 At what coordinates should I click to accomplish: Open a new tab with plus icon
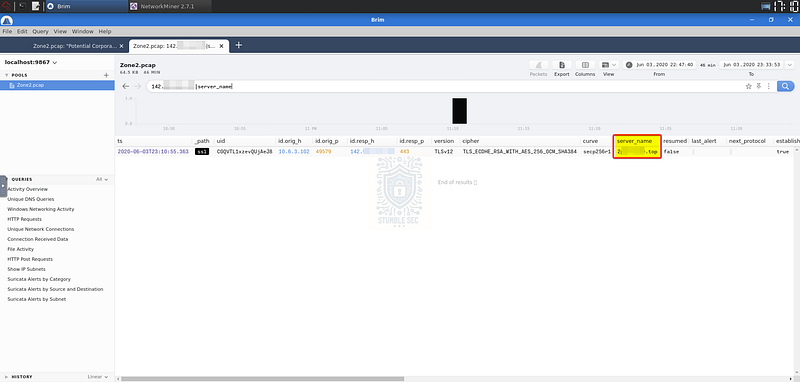point(238,45)
